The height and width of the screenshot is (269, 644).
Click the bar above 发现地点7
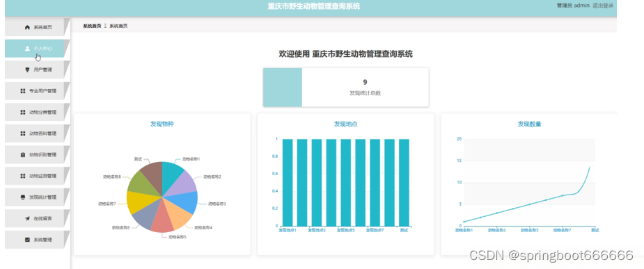click(375, 183)
